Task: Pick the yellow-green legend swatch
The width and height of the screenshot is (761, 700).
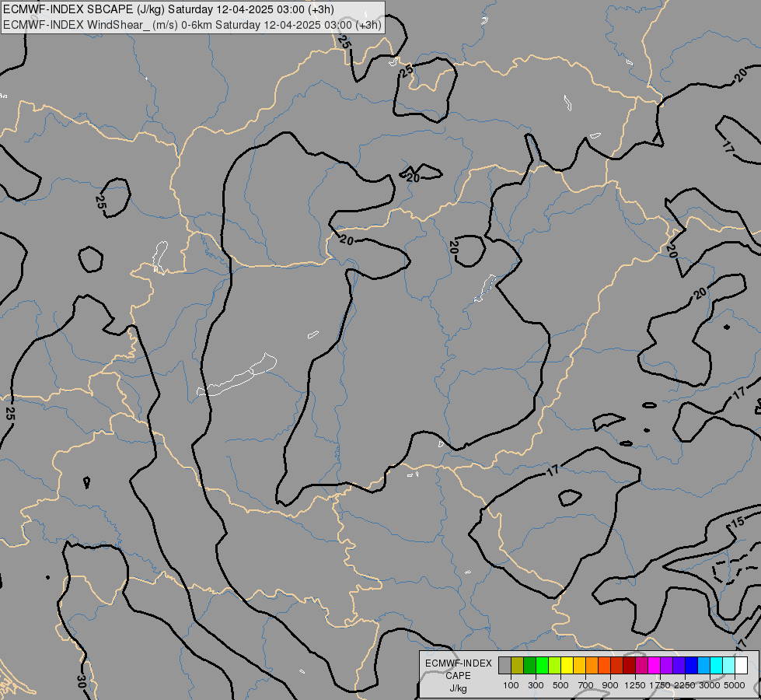Action: (555, 665)
